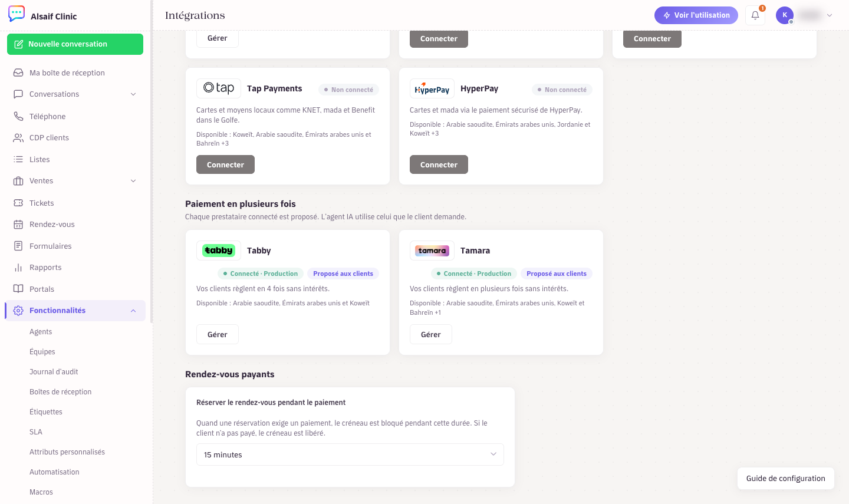Connect HyperPay with Connecter button
The image size is (849, 504).
(439, 164)
